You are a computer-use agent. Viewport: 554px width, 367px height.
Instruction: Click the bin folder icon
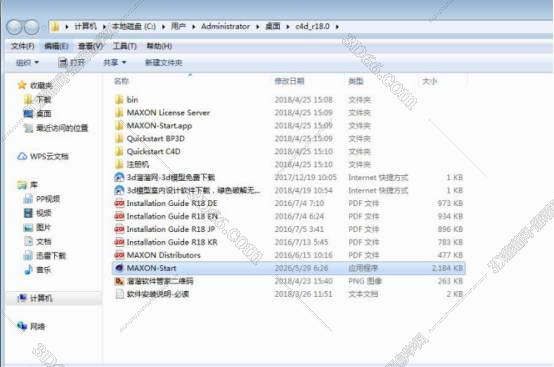119,100
